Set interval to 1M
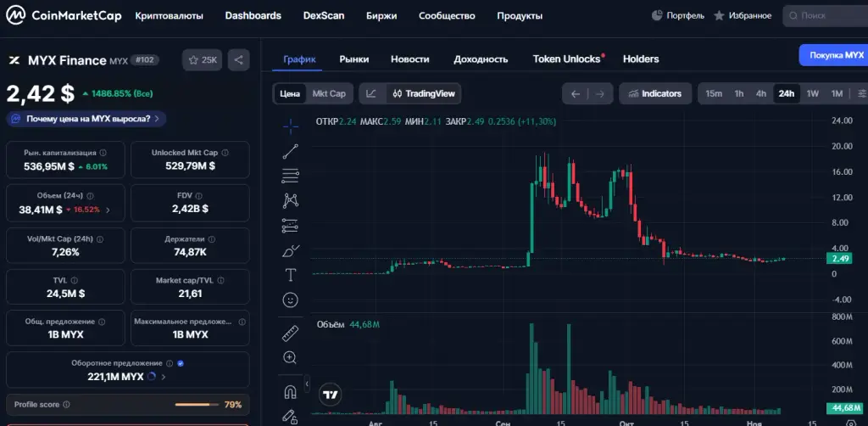 837,93
